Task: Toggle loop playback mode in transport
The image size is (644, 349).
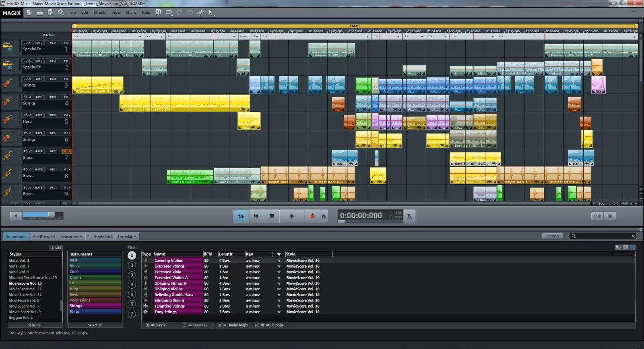Action: click(x=241, y=216)
